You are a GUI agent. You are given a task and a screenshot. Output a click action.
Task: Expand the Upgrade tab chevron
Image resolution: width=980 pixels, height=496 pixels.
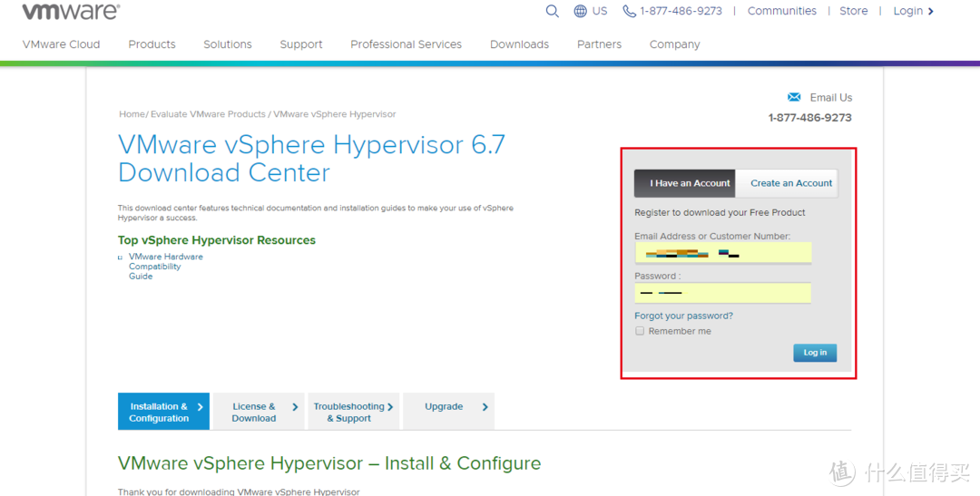pos(485,407)
